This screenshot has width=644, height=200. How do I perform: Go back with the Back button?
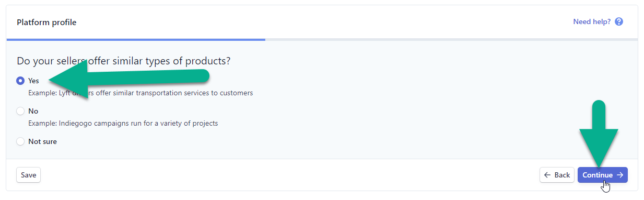(557, 175)
